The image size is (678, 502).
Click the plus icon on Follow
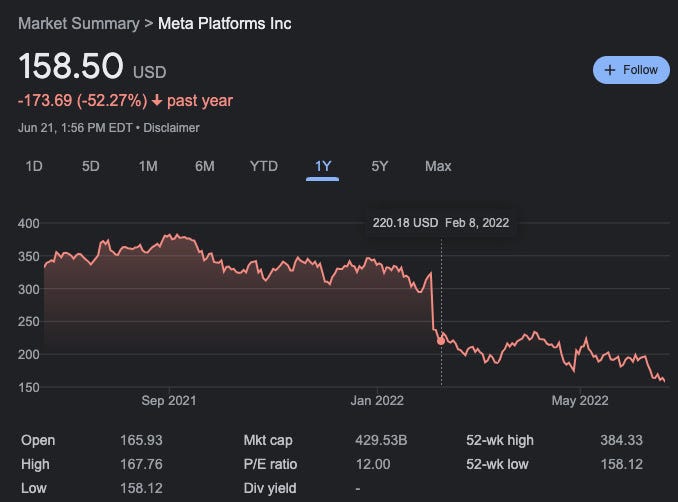(610, 70)
